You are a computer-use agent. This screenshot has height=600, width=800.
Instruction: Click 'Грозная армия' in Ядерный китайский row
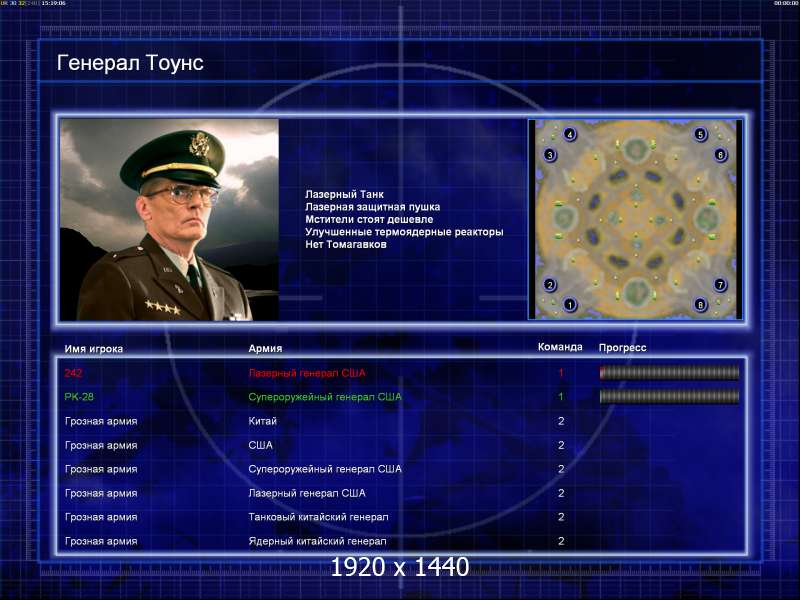pos(101,541)
